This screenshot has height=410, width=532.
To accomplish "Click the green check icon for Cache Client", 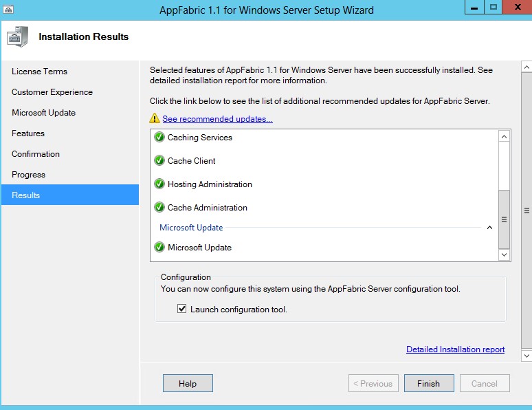I will pyautogui.click(x=159, y=160).
